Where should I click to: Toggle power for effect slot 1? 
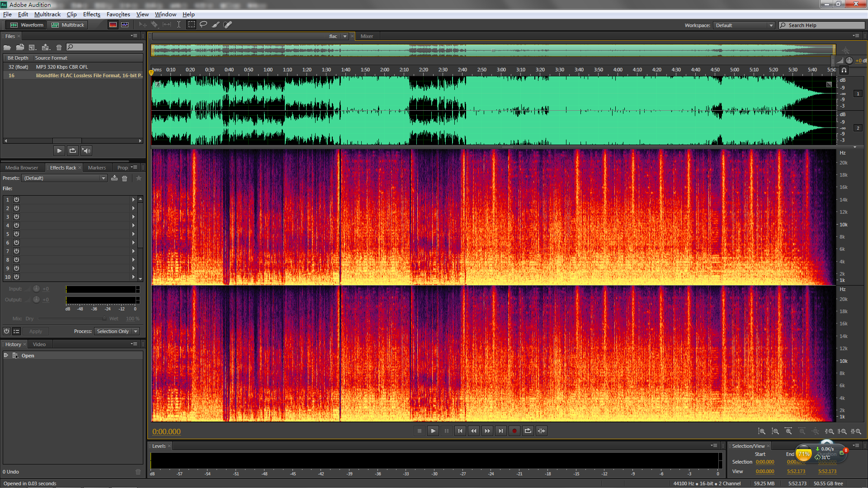[16, 199]
